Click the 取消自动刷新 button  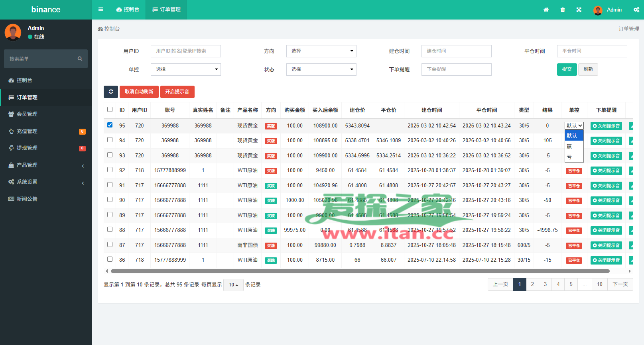[139, 92]
